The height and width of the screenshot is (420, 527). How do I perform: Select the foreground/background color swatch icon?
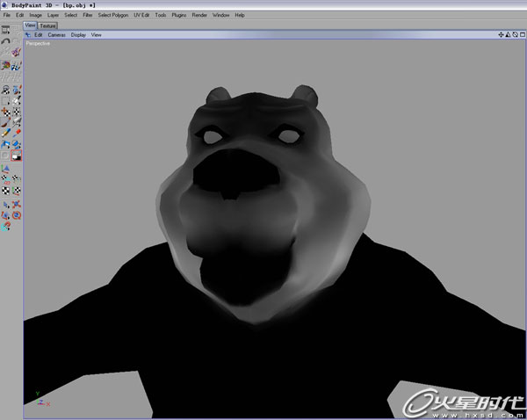(17, 156)
